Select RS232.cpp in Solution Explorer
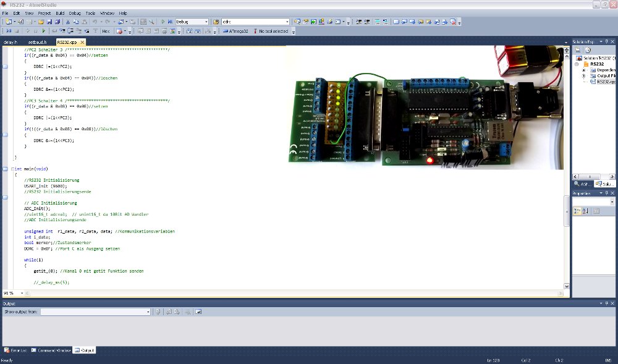Viewport: 618px width, 364px height. click(604, 81)
